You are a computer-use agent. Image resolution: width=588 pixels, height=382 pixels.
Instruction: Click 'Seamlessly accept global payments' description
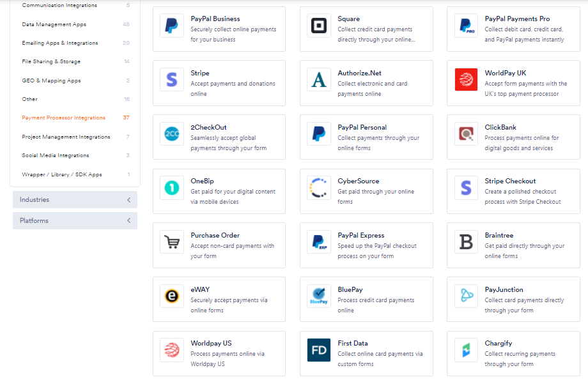tap(228, 143)
